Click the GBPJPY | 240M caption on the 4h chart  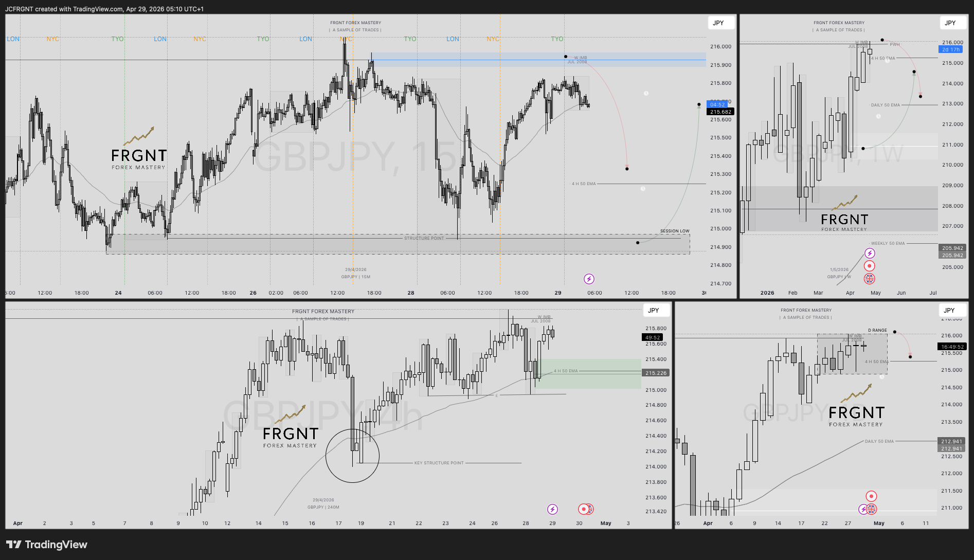click(x=323, y=507)
